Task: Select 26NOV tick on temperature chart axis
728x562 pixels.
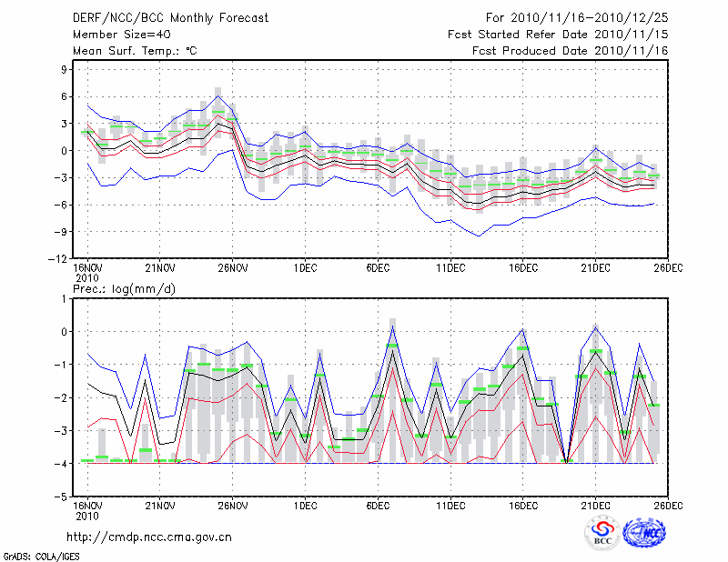Action: (232, 268)
